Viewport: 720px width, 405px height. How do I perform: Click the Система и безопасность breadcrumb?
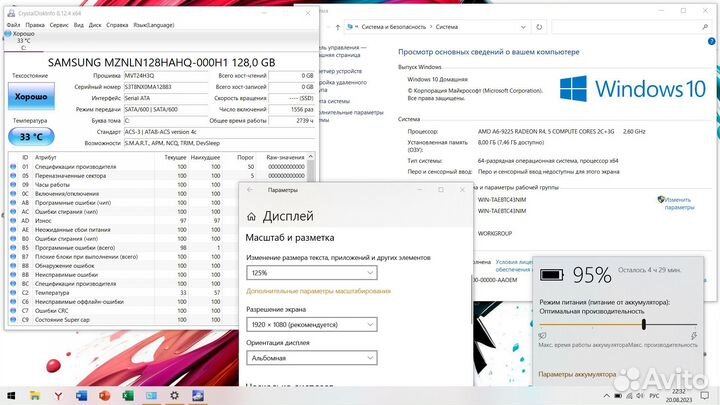[394, 27]
